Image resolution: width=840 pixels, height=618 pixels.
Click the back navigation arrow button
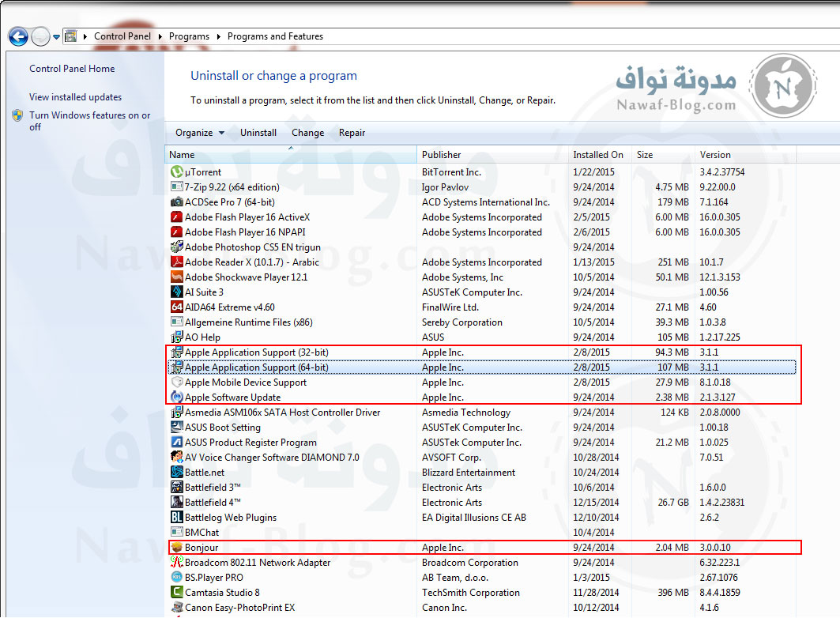(x=18, y=36)
